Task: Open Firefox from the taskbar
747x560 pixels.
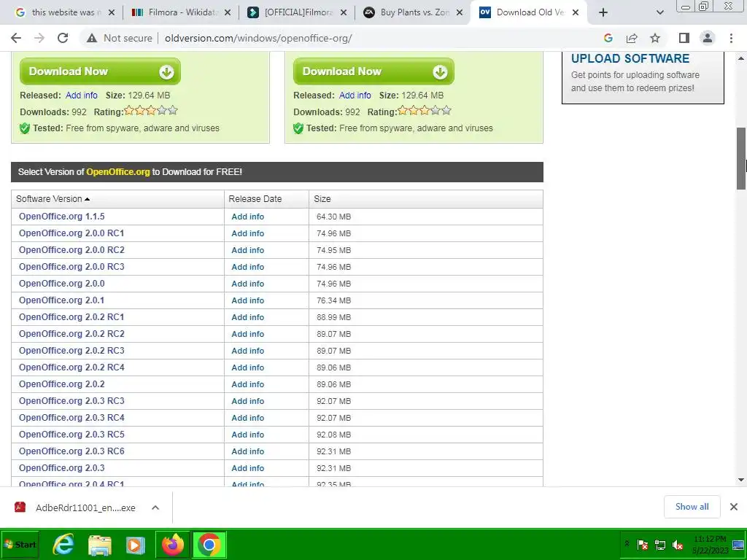Action: [172, 545]
